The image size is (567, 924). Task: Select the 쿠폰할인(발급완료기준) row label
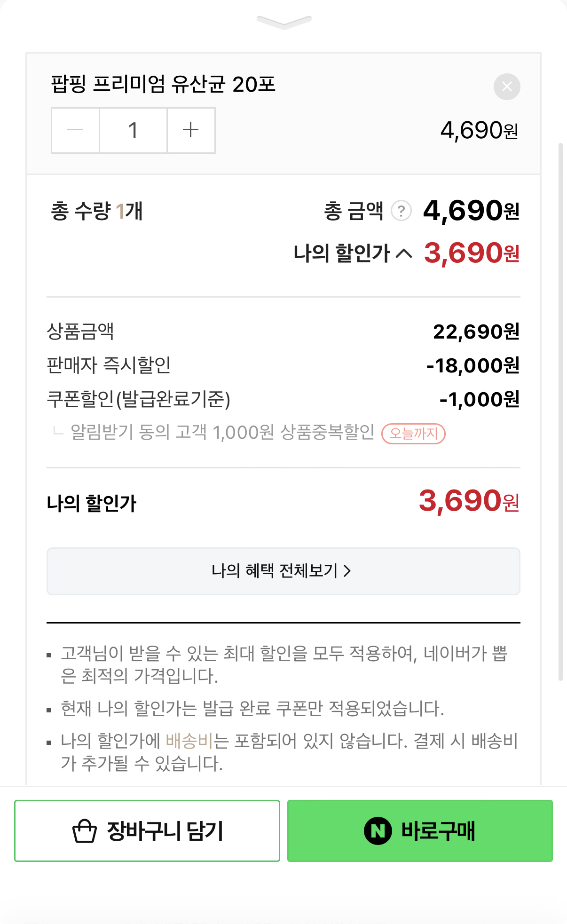138,399
